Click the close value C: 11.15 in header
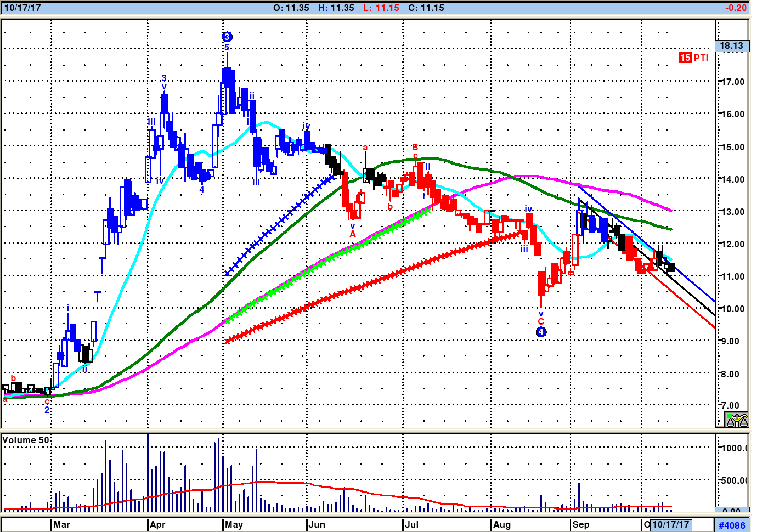The height and width of the screenshot is (532, 768). click(426, 8)
